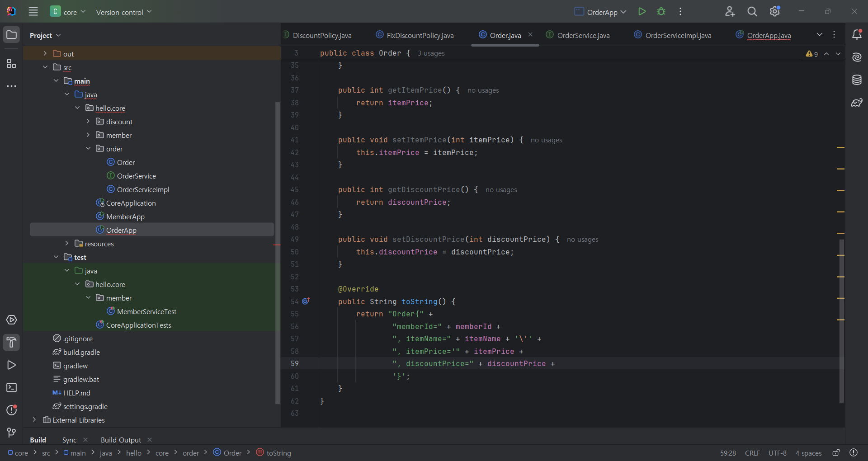This screenshot has width=868, height=461.
Task: Open the Git tool window
Action: click(12, 433)
